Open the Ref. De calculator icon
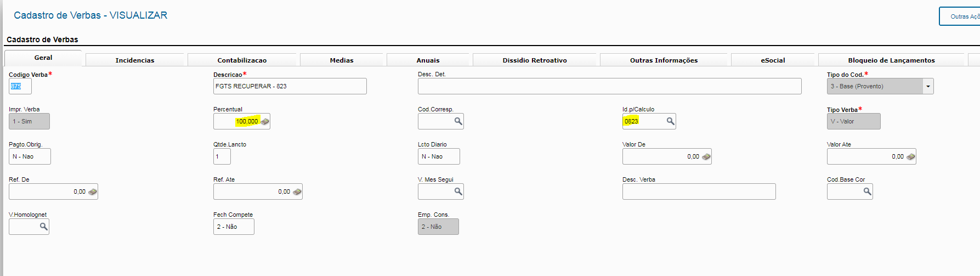Viewport: 980px width, 276px height. [93, 191]
